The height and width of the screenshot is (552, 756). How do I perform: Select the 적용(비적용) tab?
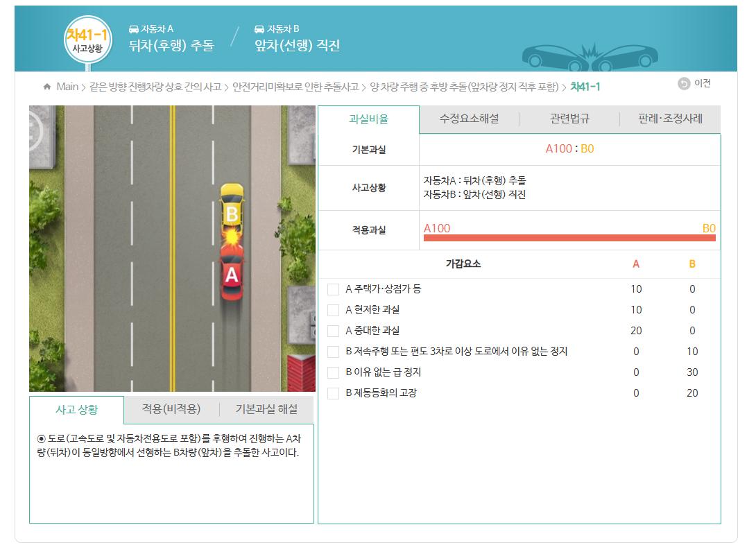171,409
